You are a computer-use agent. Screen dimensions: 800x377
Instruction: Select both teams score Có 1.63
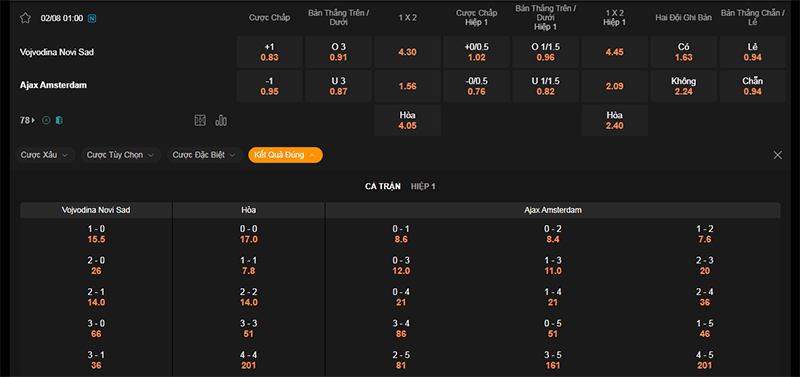684,52
